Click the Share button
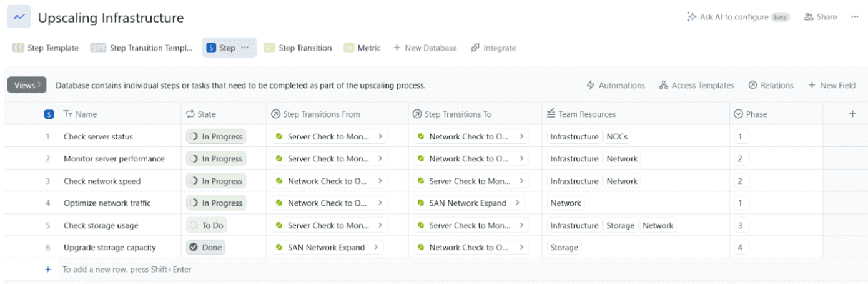 pos(821,17)
